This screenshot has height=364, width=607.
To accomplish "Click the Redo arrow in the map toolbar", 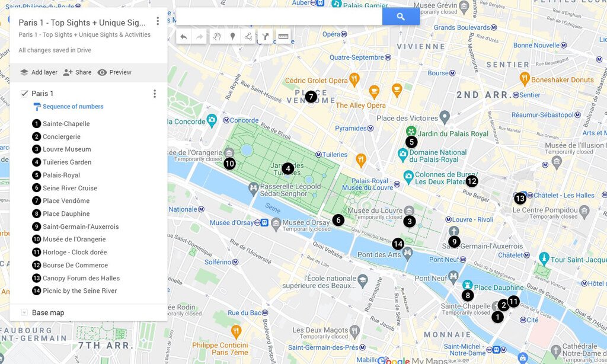I will coord(200,37).
